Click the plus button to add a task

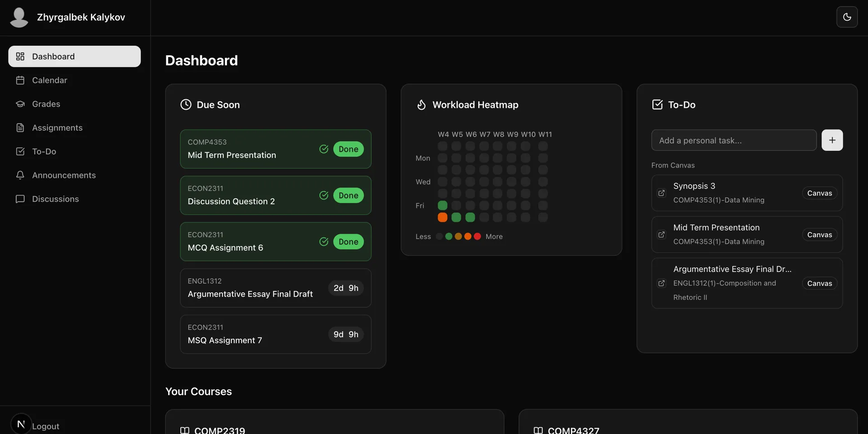(x=832, y=140)
